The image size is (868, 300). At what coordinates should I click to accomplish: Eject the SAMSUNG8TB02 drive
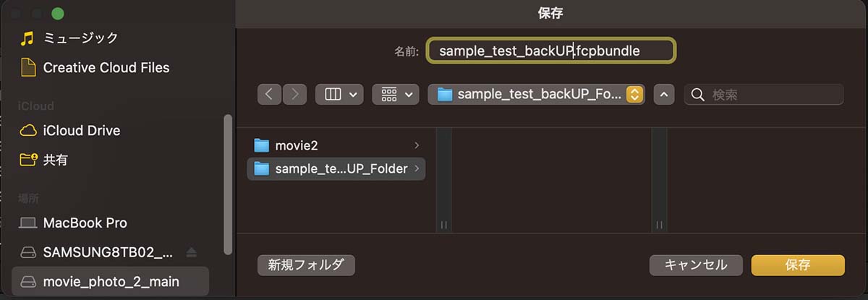[191, 252]
